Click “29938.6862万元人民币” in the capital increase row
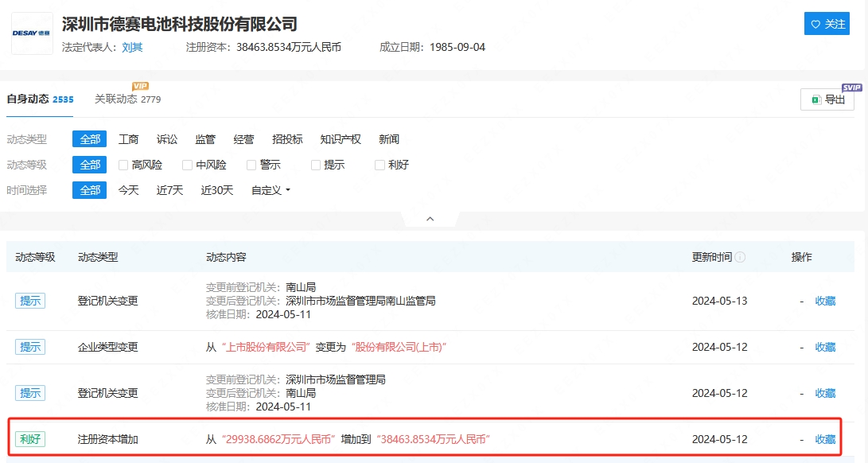 [278, 439]
